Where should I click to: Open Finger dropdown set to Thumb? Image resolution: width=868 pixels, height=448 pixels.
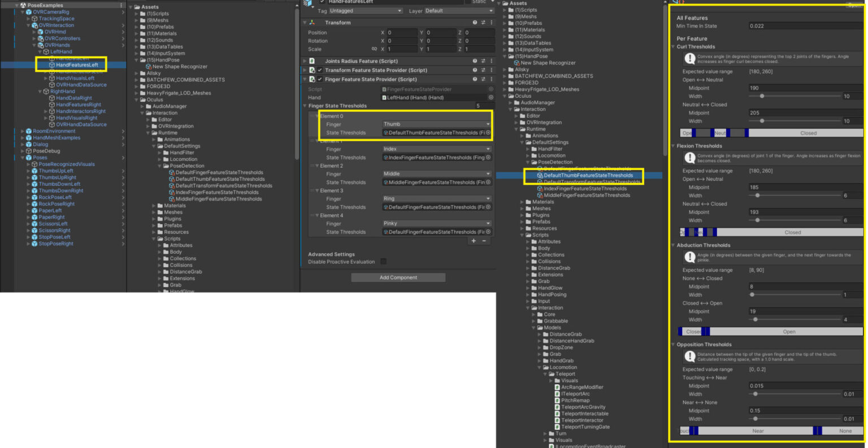click(436, 124)
